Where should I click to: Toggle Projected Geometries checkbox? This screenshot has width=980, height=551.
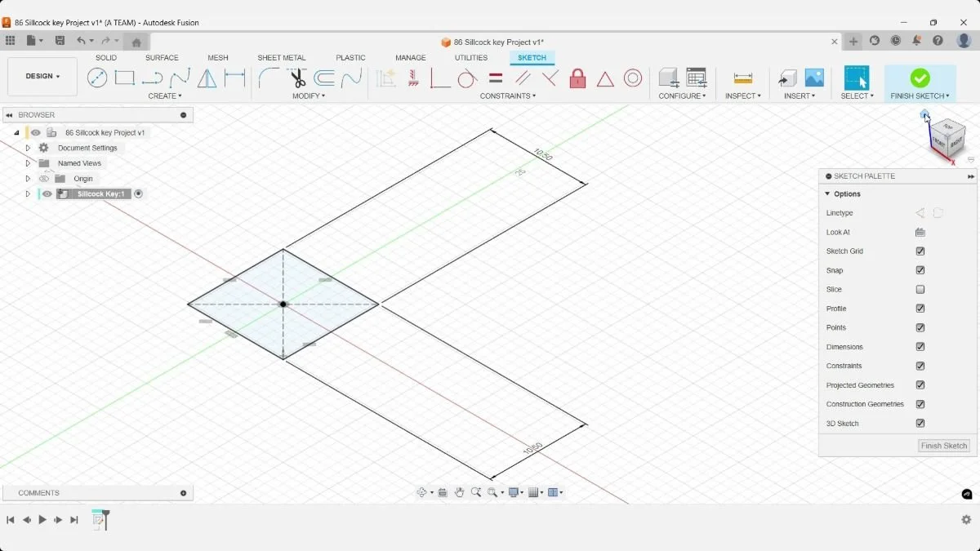[x=920, y=385]
